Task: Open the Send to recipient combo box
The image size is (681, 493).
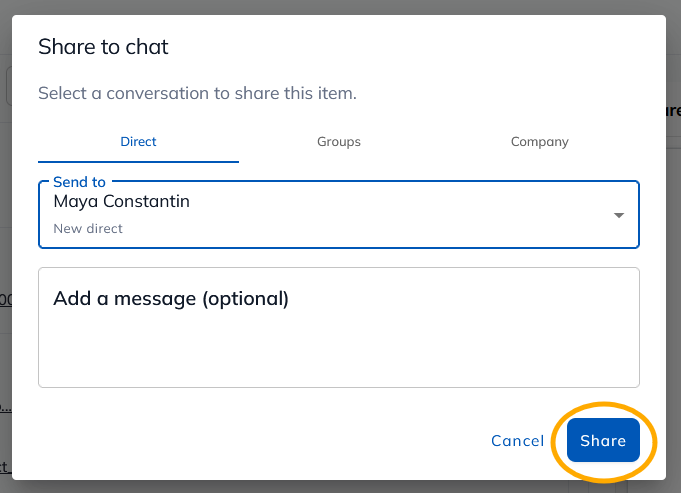Action: tap(339, 215)
